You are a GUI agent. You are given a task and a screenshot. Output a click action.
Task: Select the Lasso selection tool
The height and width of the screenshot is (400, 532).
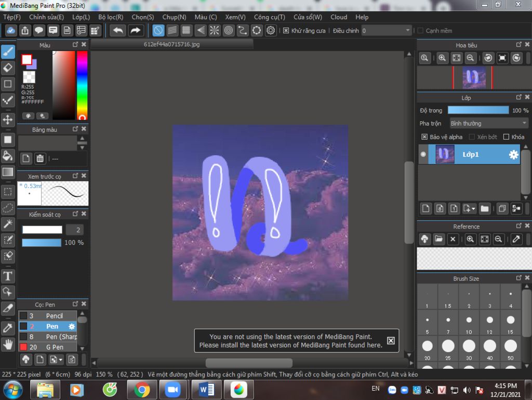coord(8,208)
